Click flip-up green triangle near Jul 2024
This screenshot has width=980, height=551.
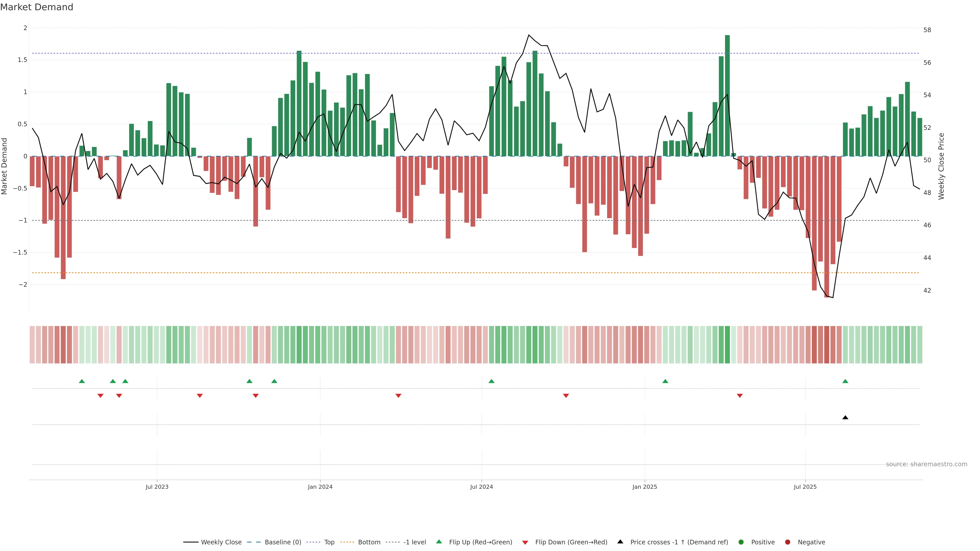(491, 381)
